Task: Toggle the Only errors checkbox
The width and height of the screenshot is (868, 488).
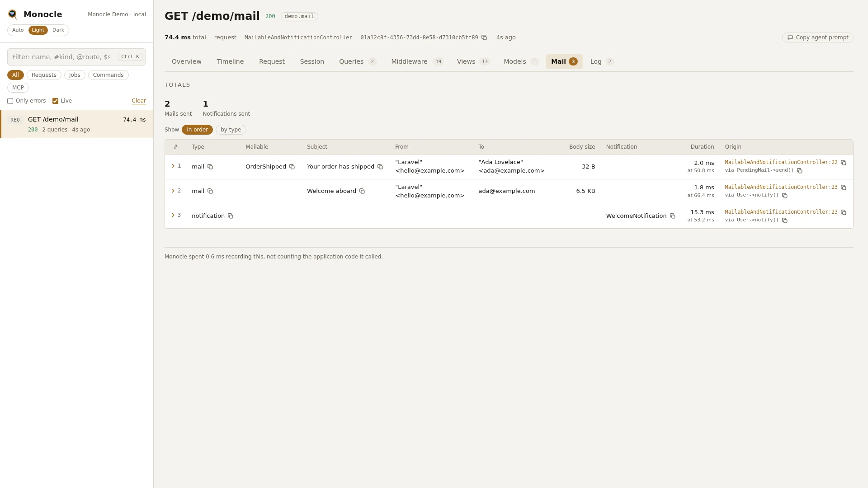Action: (x=10, y=101)
